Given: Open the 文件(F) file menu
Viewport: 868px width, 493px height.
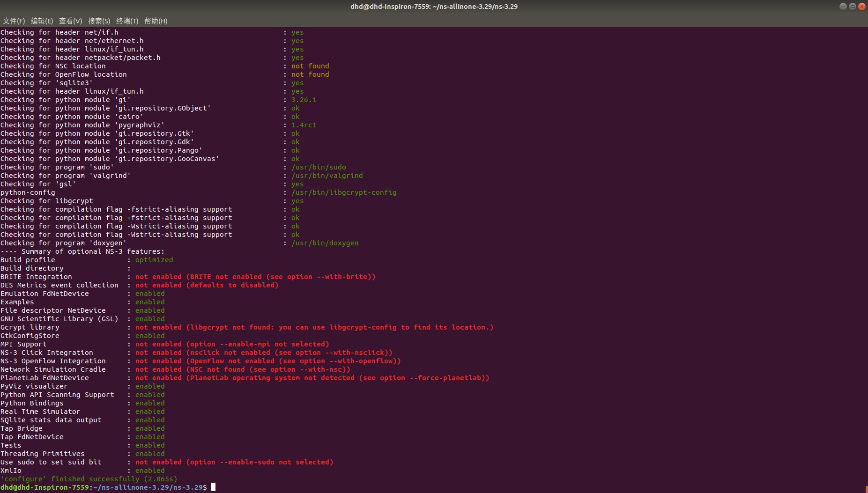Looking at the screenshot, I should tap(14, 21).
